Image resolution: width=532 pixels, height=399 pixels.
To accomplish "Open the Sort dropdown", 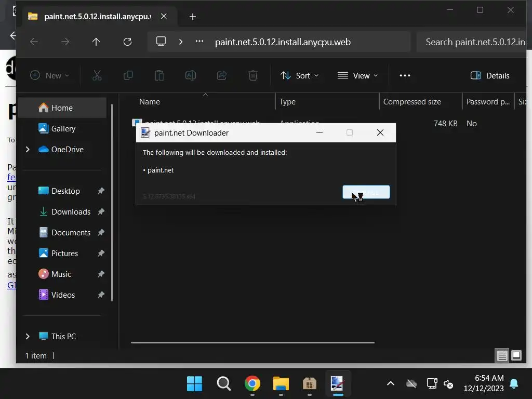I will coord(300,75).
